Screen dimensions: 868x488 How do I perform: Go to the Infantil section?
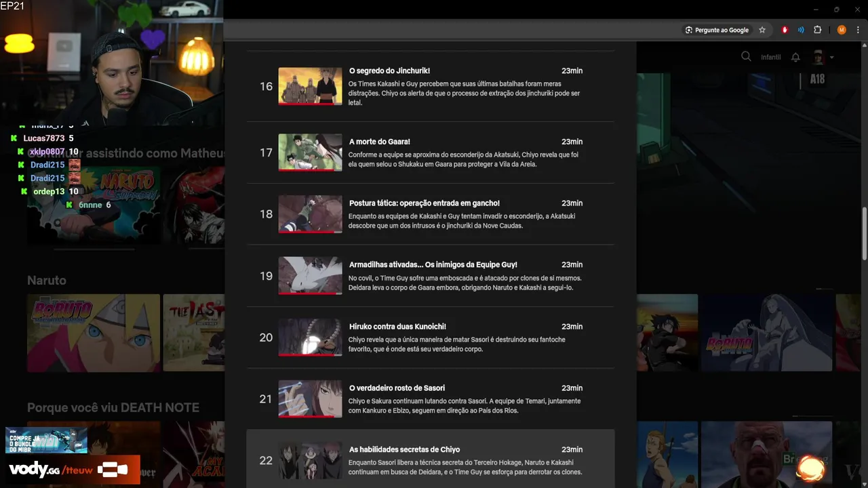point(771,57)
